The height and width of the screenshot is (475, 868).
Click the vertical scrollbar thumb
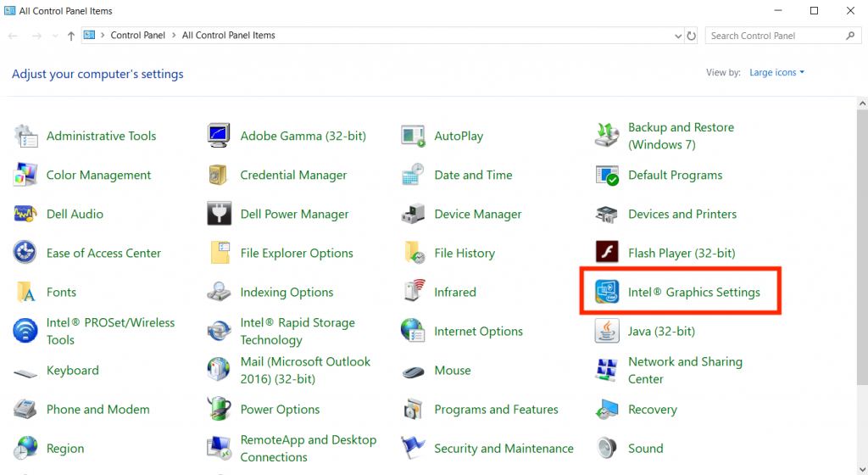point(862,247)
